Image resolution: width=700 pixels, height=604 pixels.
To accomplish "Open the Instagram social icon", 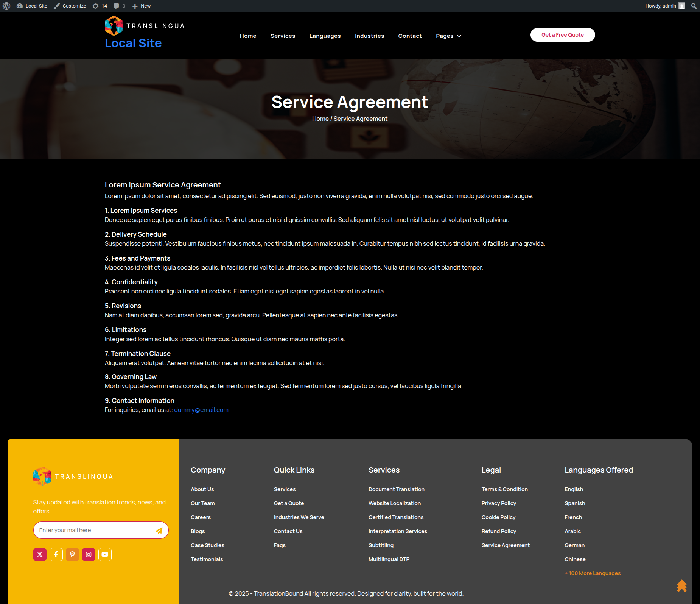I will pos(89,554).
